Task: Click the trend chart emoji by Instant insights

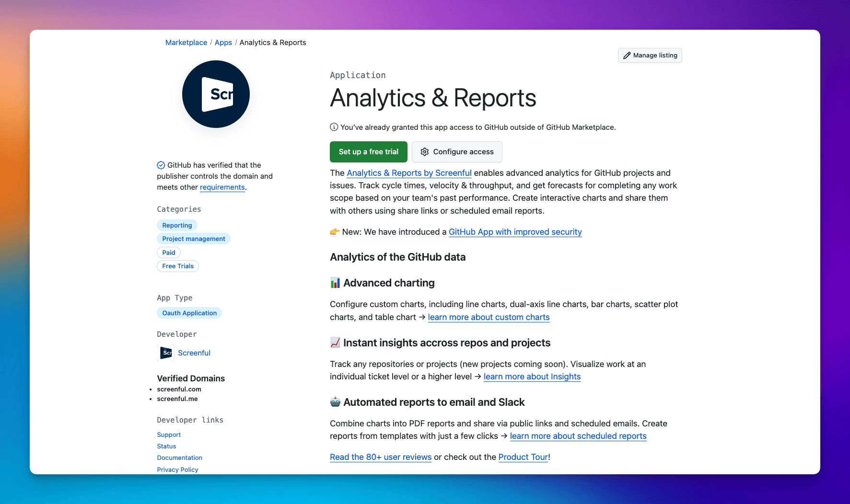Action: click(x=335, y=343)
